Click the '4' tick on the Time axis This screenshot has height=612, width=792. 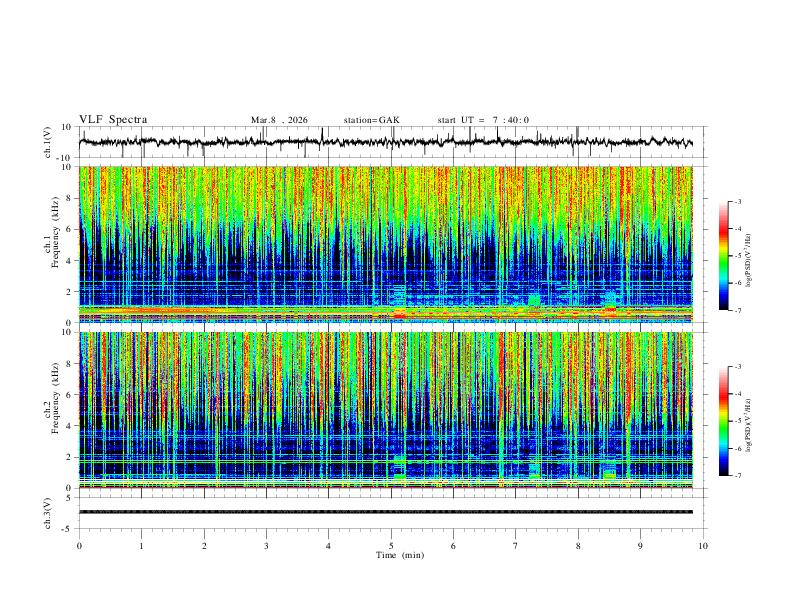(x=329, y=546)
